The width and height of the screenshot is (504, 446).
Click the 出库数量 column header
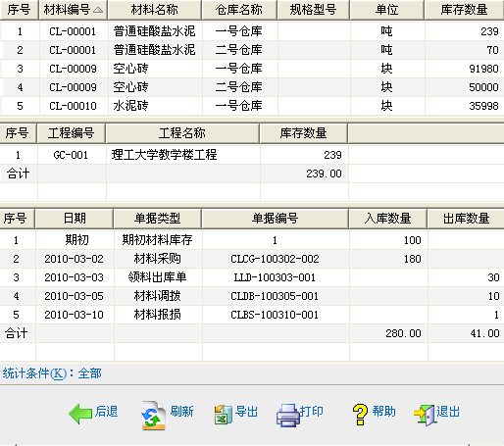click(466, 219)
